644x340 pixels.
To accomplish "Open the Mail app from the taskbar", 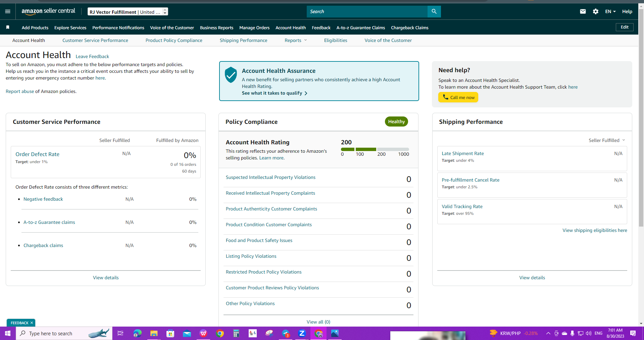I will [187, 333].
